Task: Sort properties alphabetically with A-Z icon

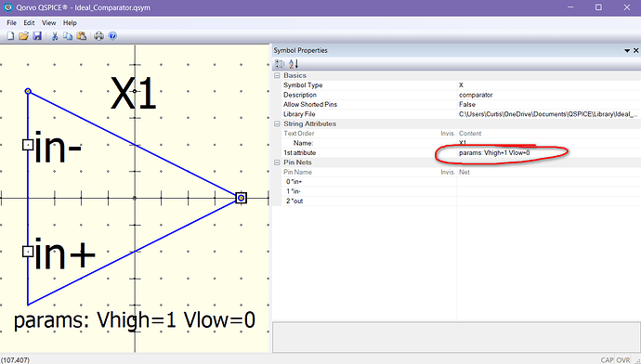Action: pos(294,64)
